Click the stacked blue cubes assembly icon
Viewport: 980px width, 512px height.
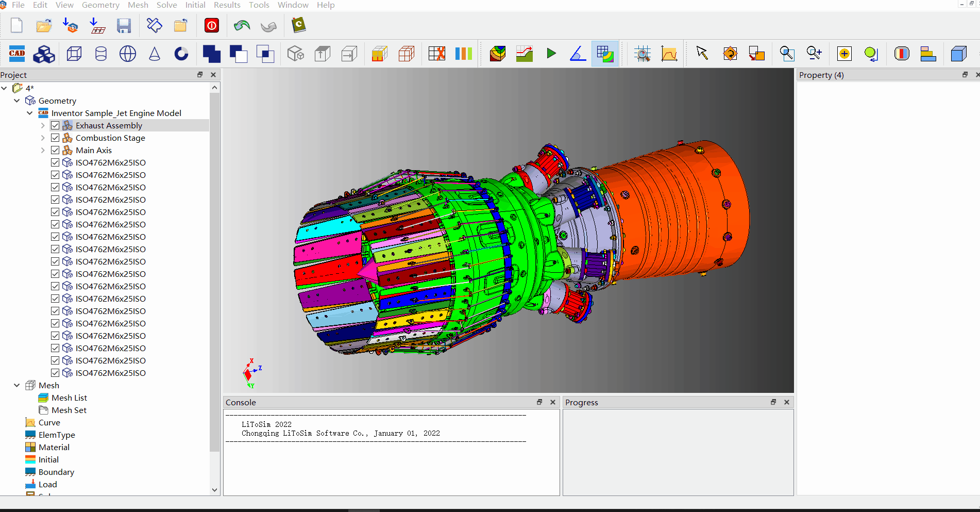pos(44,54)
